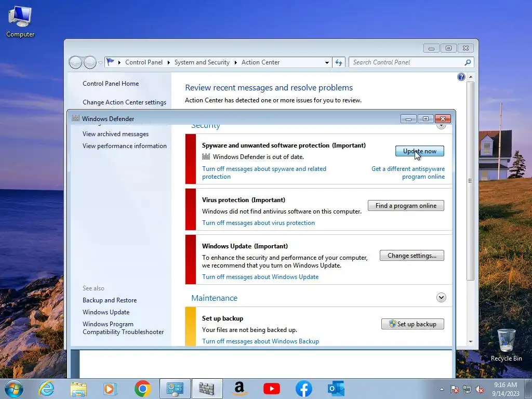Click scrollbar up arrow in Action Center

pyautogui.click(x=471, y=77)
